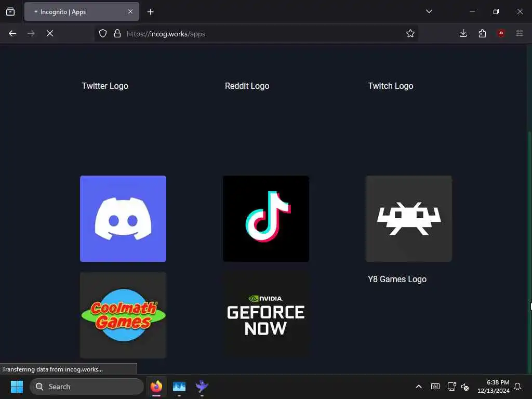
Task: Open the blue chart taskbar app
Action: point(179,387)
